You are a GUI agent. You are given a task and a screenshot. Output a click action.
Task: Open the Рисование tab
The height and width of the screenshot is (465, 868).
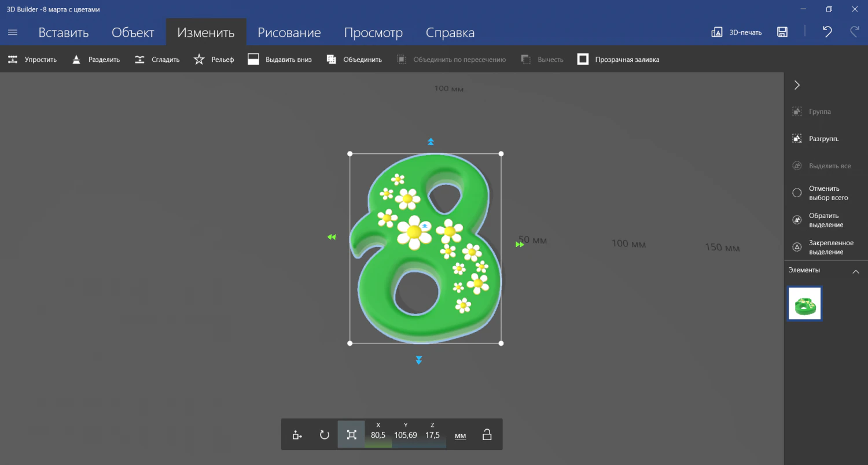(289, 32)
